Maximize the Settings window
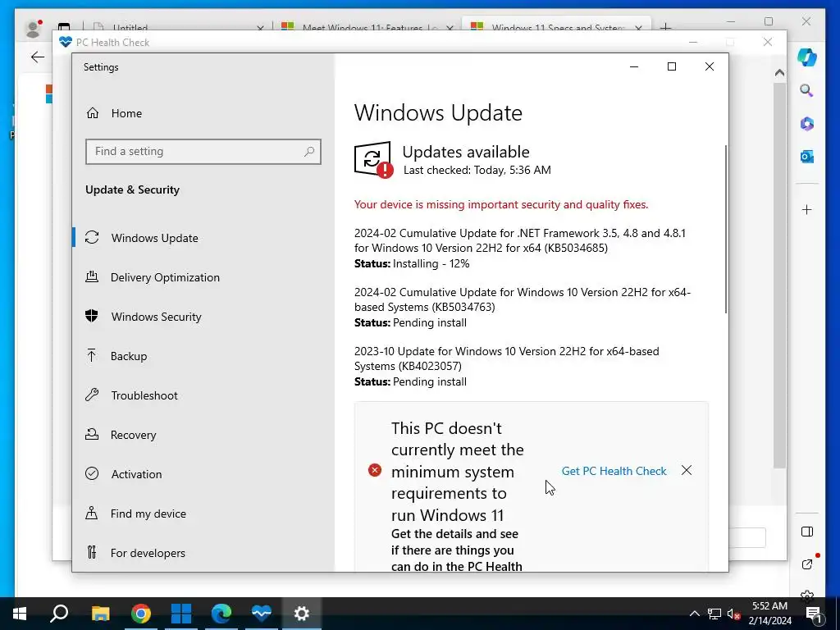The width and height of the screenshot is (840, 630). pos(672,66)
